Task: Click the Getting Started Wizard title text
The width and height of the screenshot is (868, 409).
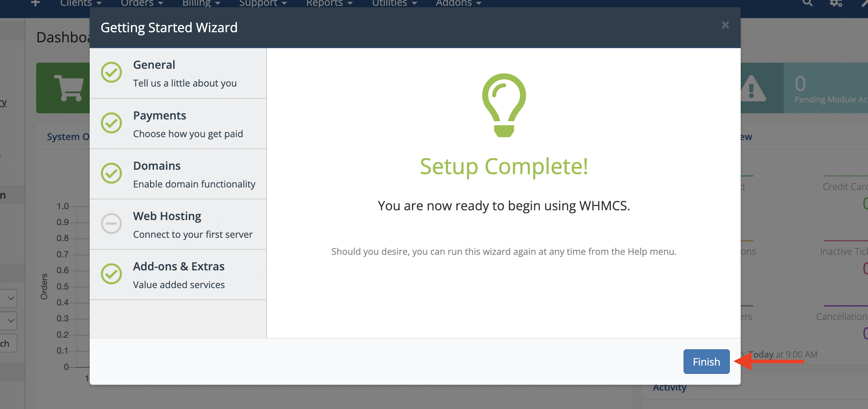Action: [x=169, y=28]
